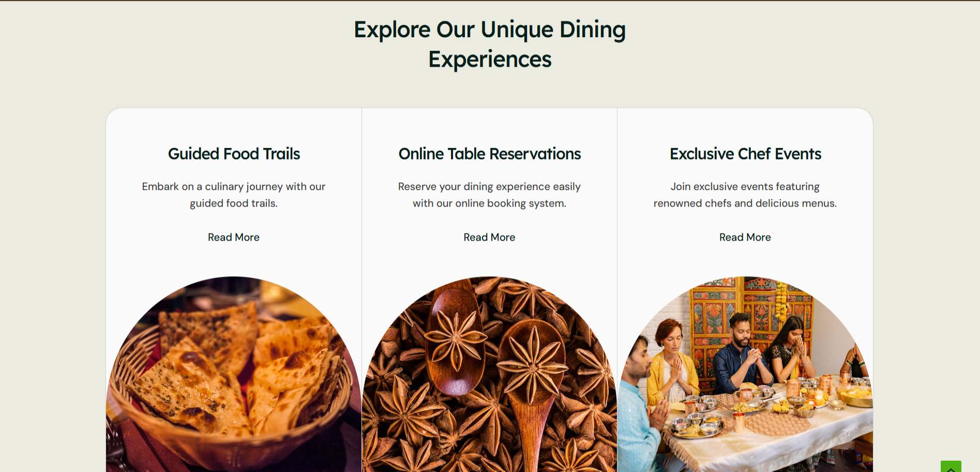
Task: Click the 'Embark on a culinary journey' description
Action: (234, 195)
